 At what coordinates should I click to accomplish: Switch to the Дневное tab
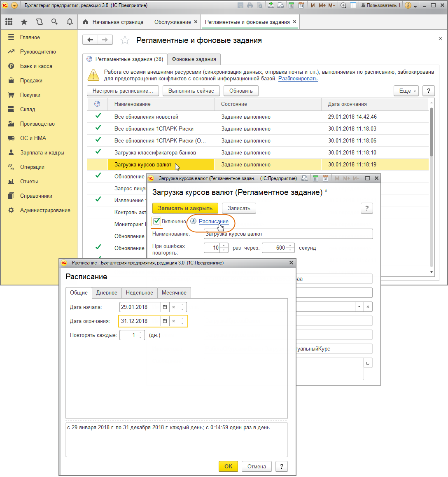(107, 292)
